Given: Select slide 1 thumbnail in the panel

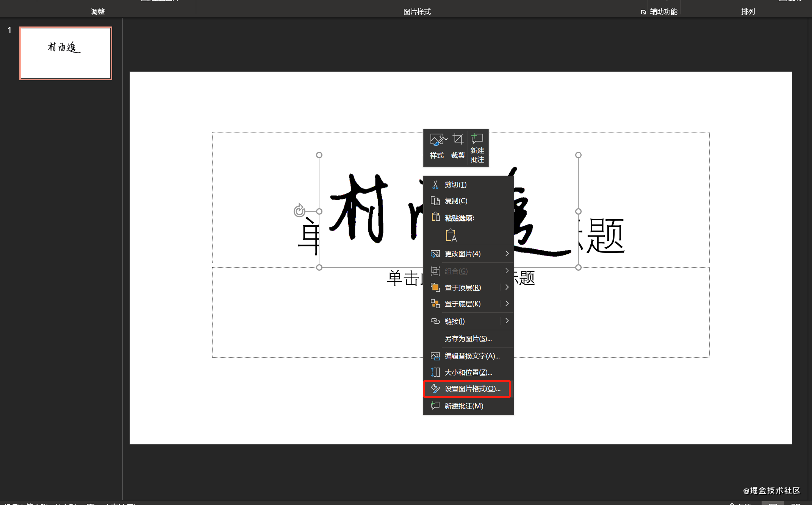Looking at the screenshot, I should (x=66, y=53).
